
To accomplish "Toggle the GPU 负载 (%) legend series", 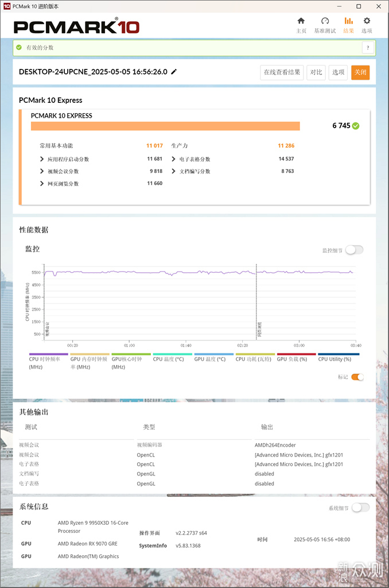I will [x=296, y=358].
